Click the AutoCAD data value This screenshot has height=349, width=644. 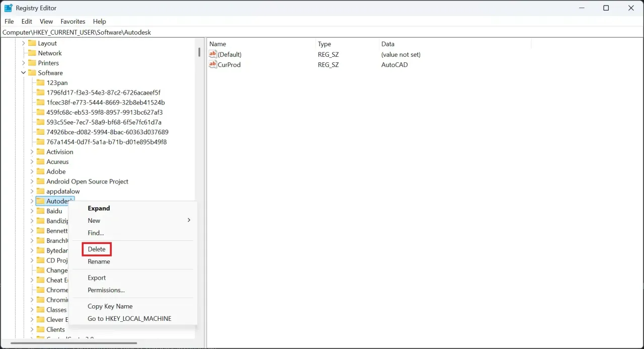point(394,64)
